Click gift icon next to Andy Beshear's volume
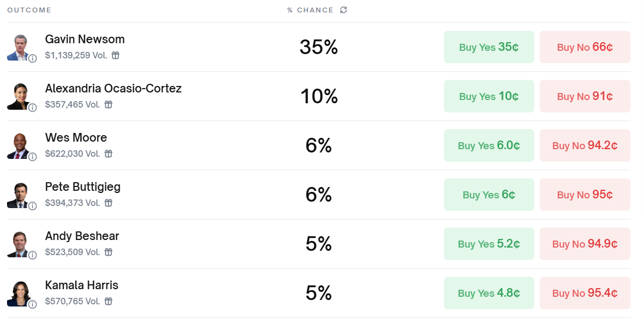This screenshot has height=320, width=644. coord(108,252)
